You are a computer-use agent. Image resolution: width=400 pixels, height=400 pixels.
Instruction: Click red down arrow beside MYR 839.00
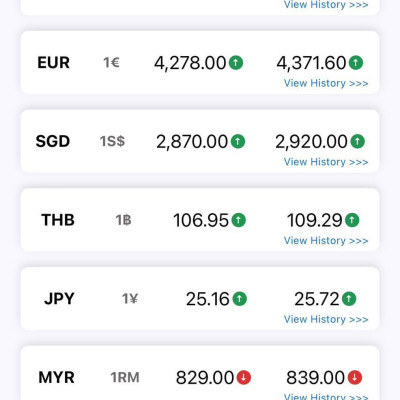[x=355, y=377]
